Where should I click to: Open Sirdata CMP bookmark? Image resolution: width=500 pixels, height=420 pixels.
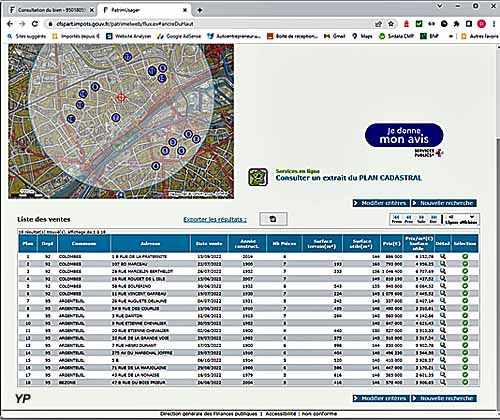396,36
